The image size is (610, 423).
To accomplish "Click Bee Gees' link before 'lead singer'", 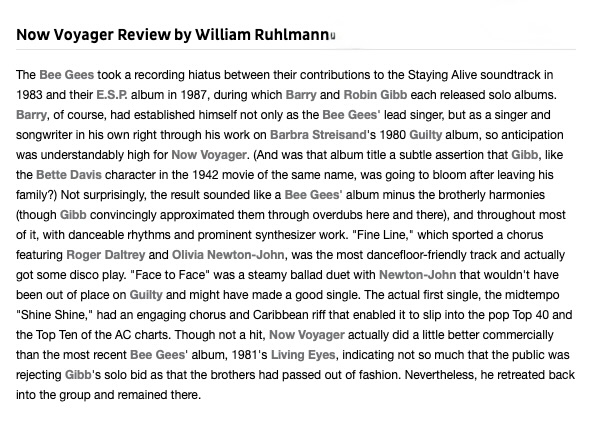I will pos(351,115).
